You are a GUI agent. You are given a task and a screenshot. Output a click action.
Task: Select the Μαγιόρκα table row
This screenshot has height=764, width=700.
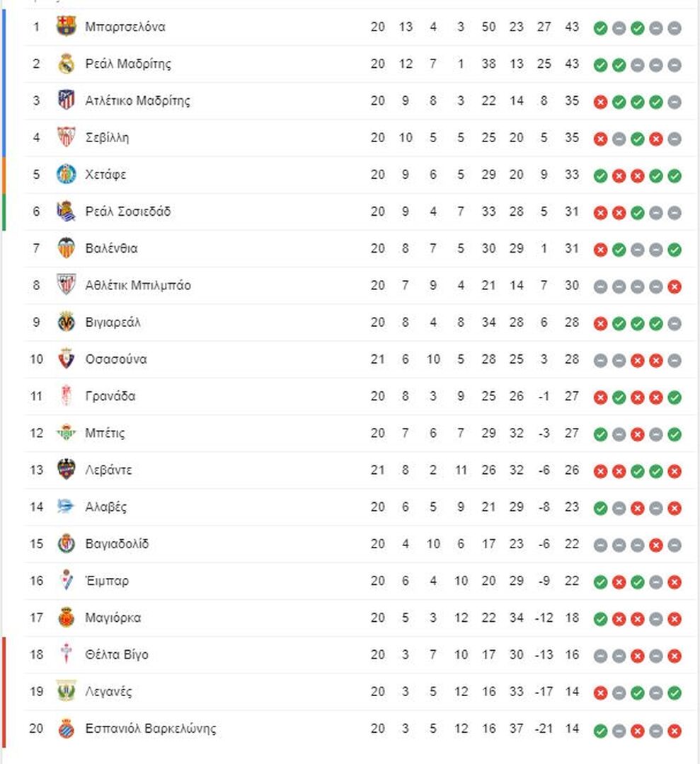360,618
